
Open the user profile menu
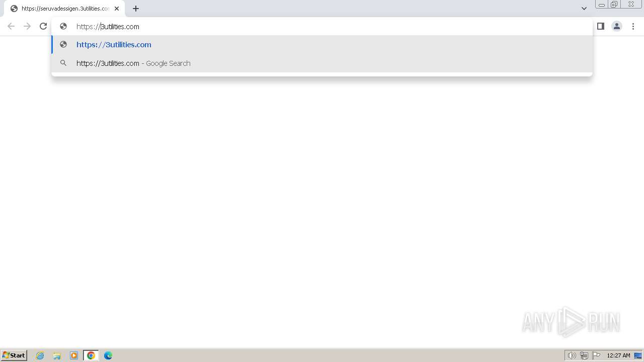(x=617, y=26)
